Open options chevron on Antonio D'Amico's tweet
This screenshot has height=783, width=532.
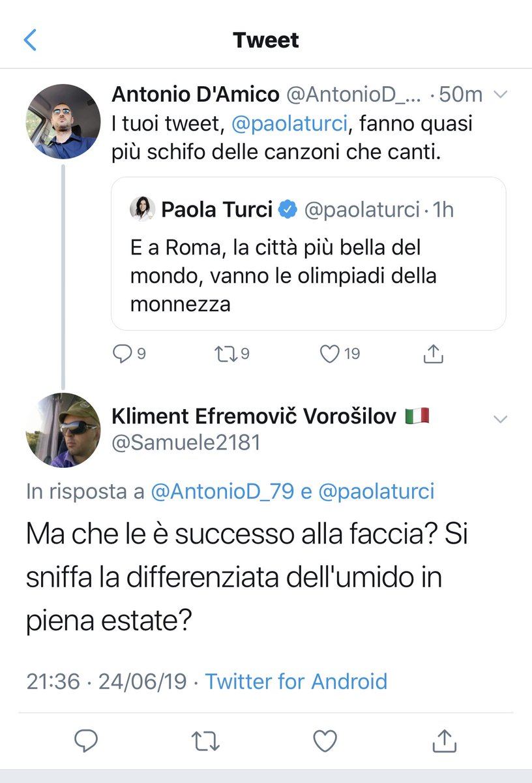coord(500,95)
